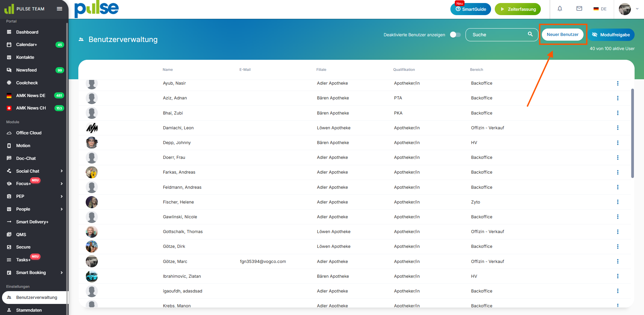Click the Neuer Benutzer button
Viewport: 644px width, 315px height.
(563, 35)
